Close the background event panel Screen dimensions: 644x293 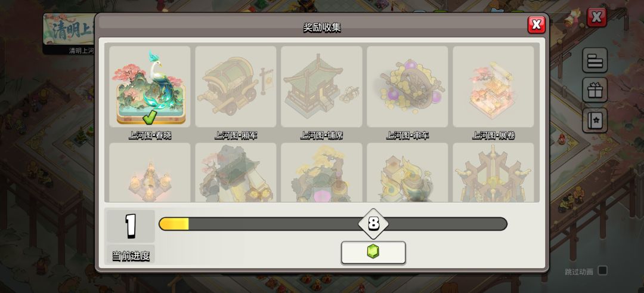pyautogui.click(x=596, y=17)
